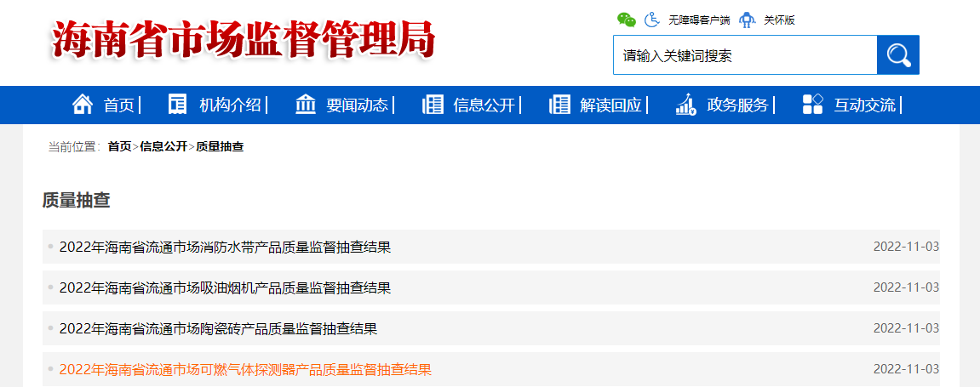
Task: Open 可燃气体探测器 inspection result article
Action: pos(245,369)
